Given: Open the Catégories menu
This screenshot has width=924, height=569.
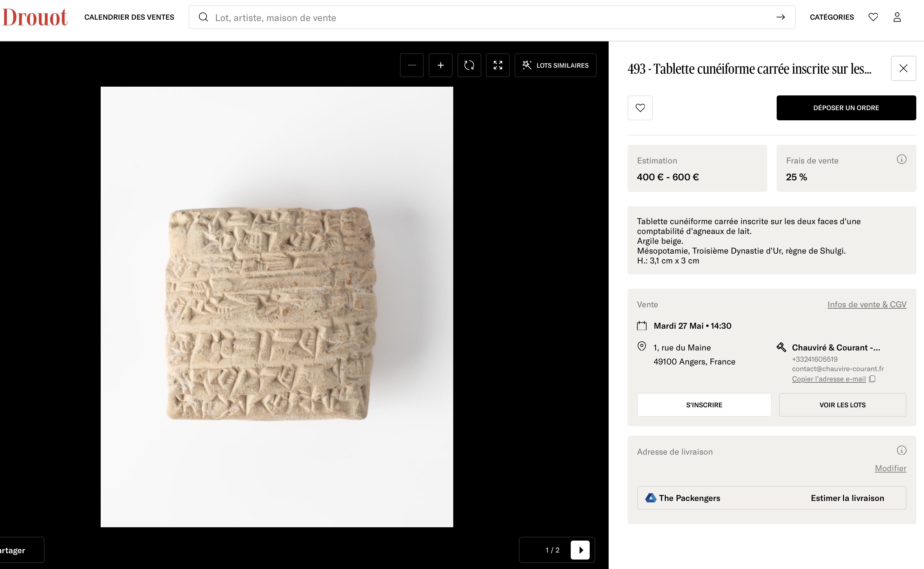Looking at the screenshot, I should coord(831,17).
